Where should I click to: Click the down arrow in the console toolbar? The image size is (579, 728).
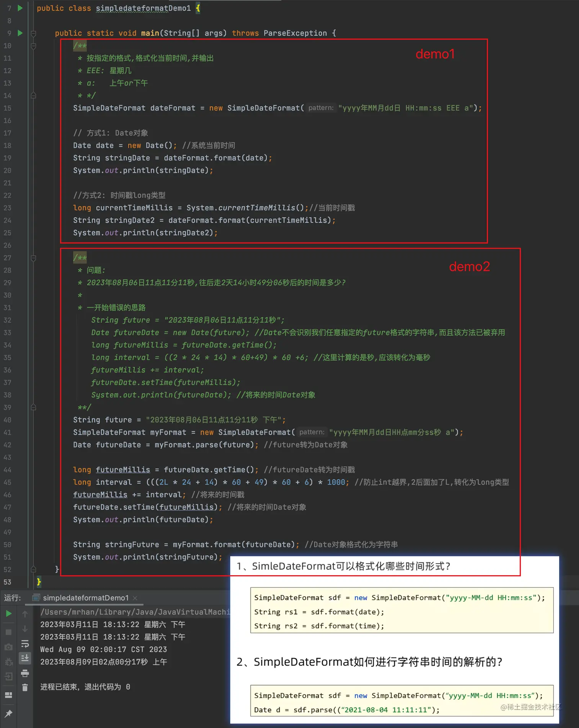pos(25,629)
